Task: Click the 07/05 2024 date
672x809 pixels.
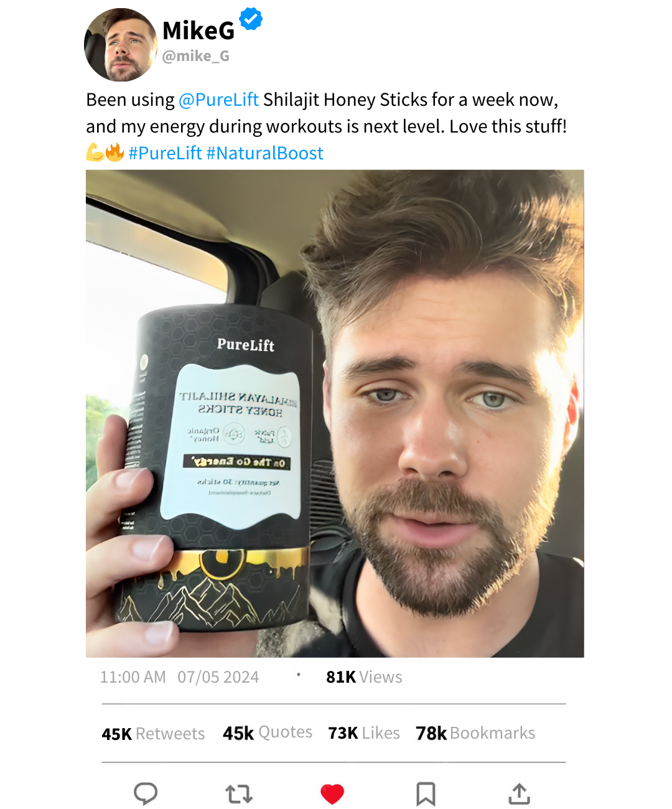Action: click(x=218, y=677)
